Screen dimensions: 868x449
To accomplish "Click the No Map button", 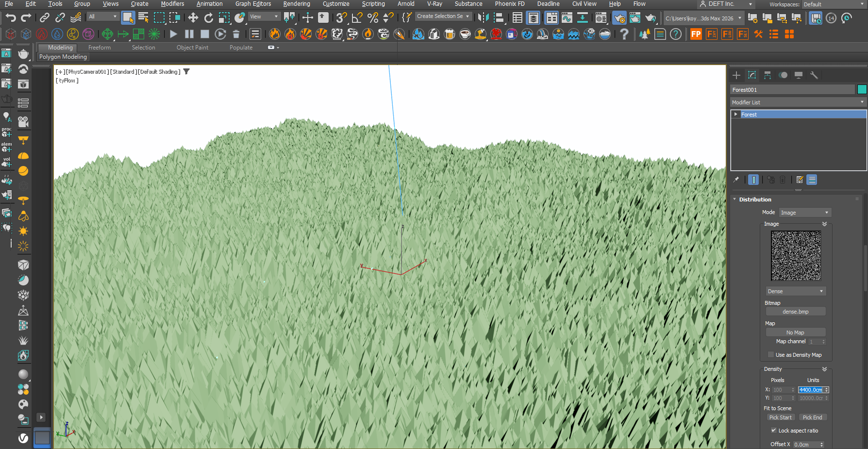I will pyautogui.click(x=796, y=332).
